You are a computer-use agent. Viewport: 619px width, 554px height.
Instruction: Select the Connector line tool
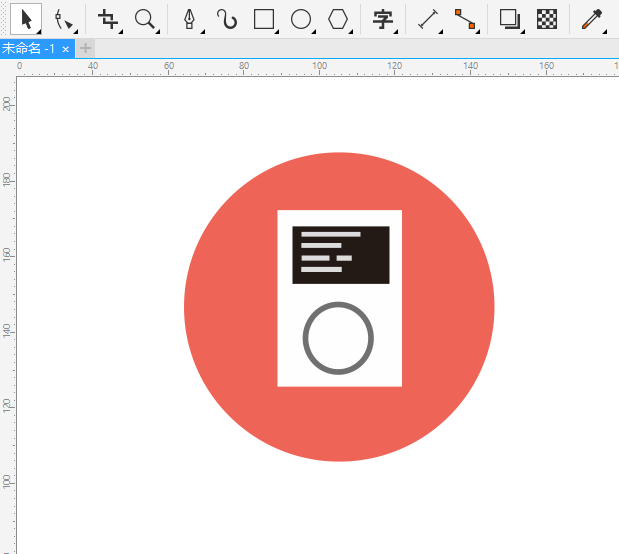465,19
